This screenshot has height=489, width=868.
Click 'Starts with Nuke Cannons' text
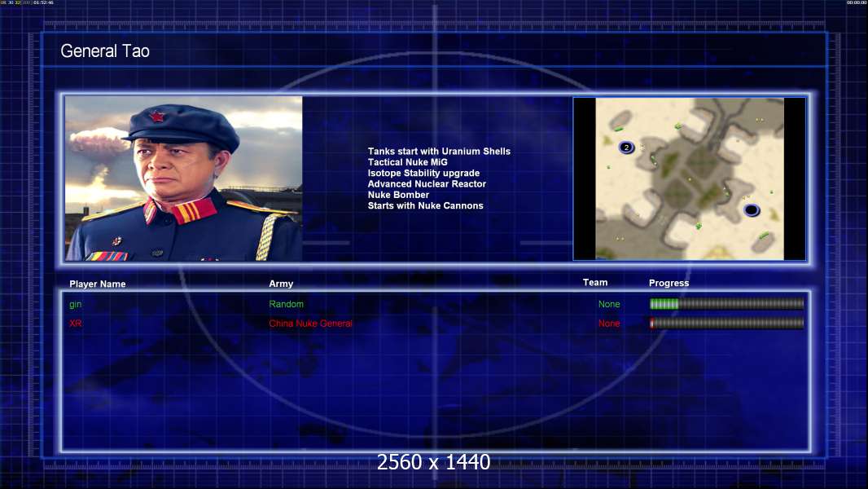coord(425,205)
